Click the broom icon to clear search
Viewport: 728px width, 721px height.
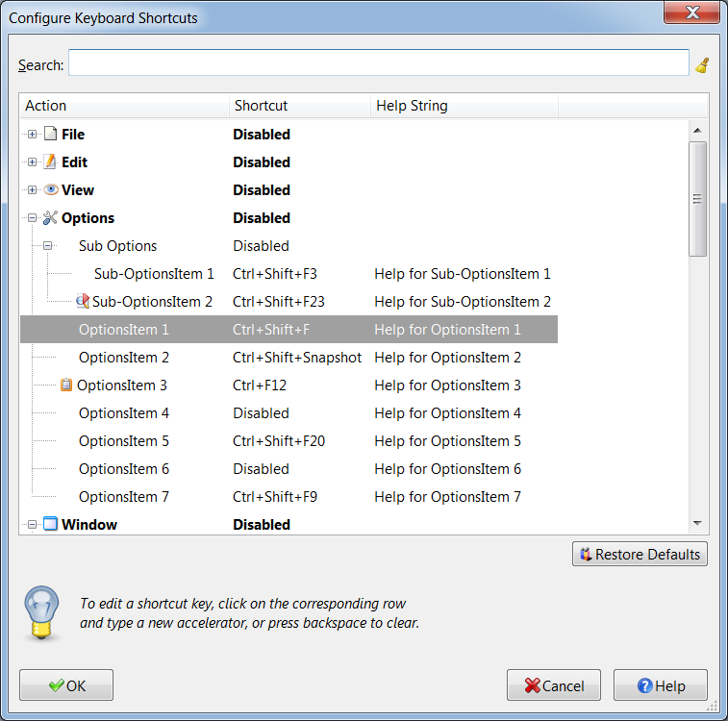click(x=702, y=65)
